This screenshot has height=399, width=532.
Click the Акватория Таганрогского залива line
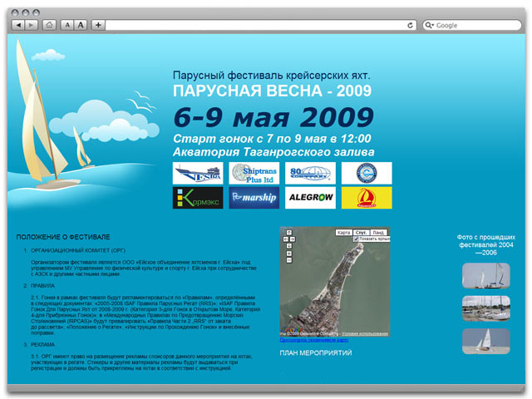(x=273, y=152)
